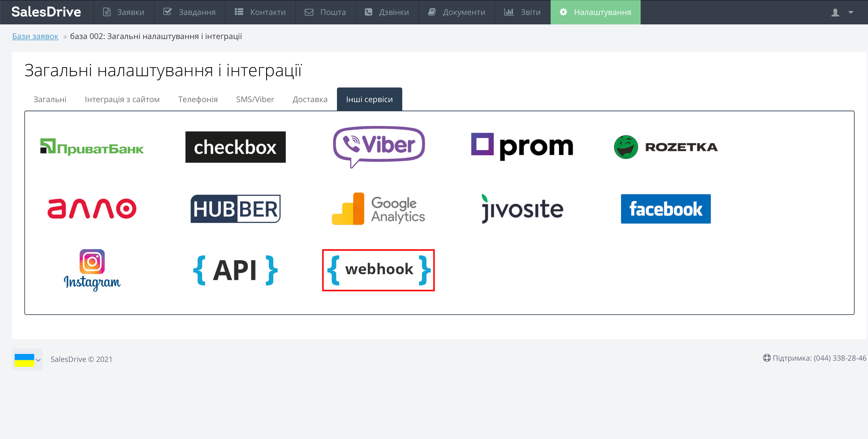Go to Завдання in top navigation
This screenshot has width=868, height=439.
pyautogui.click(x=189, y=12)
